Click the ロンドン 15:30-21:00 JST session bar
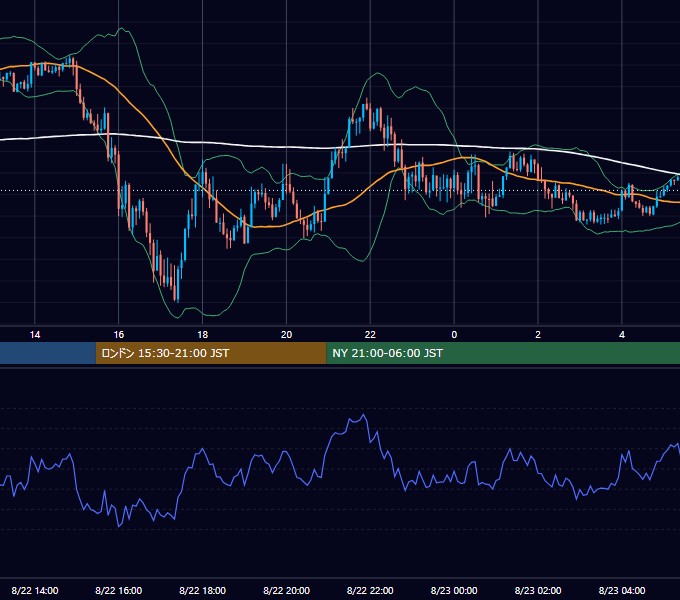The width and height of the screenshot is (680, 600). click(x=211, y=353)
